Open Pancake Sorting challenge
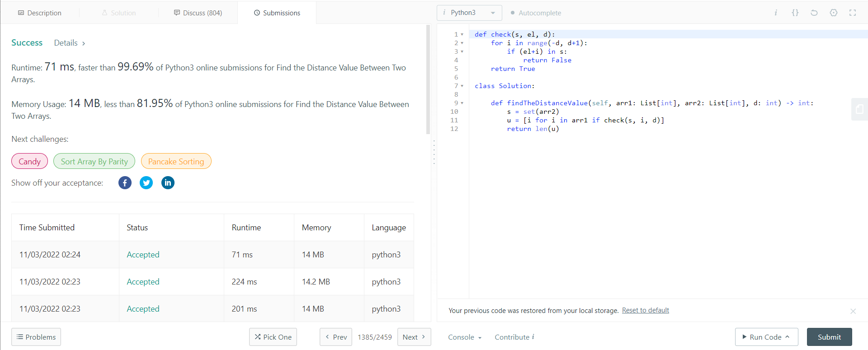Screen dimensions: 868x350 (x=176, y=161)
